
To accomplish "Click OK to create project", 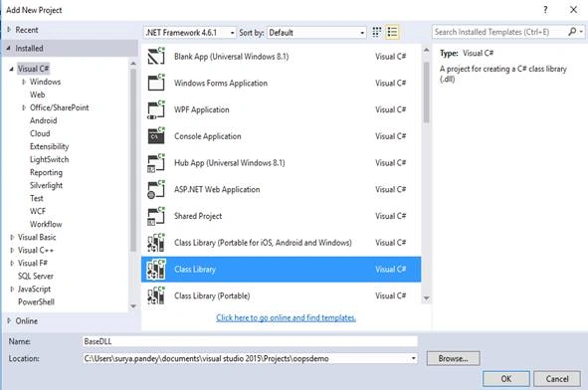I will pos(505,378).
